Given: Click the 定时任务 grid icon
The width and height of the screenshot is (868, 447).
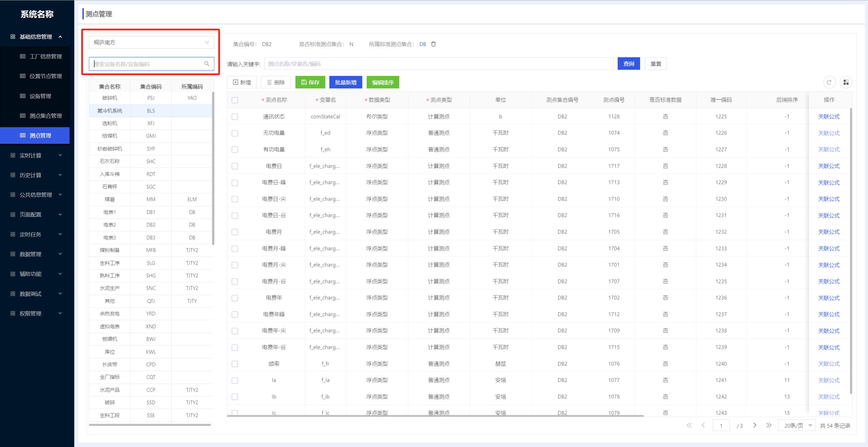Looking at the screenshot, I should [13, 234].
